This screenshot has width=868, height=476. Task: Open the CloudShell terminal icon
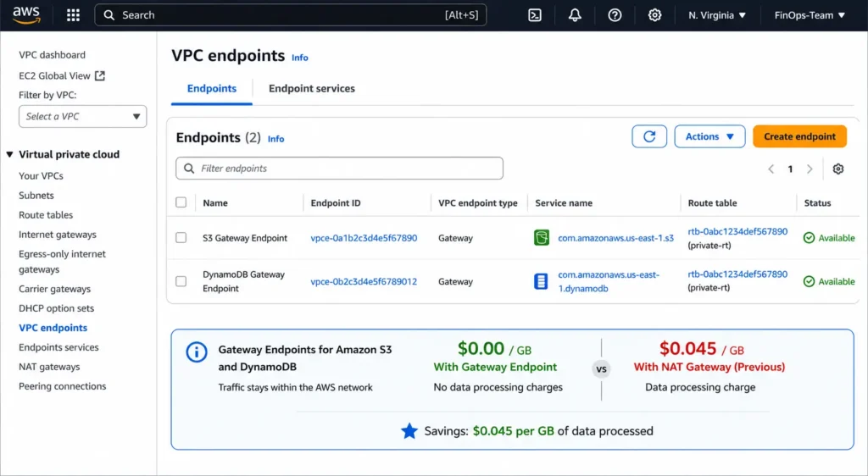[535, 15]
